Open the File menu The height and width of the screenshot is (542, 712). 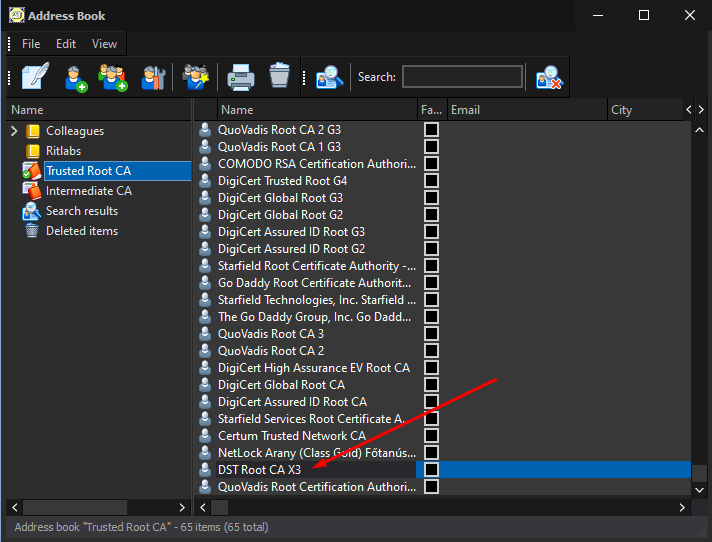point(31,44)
